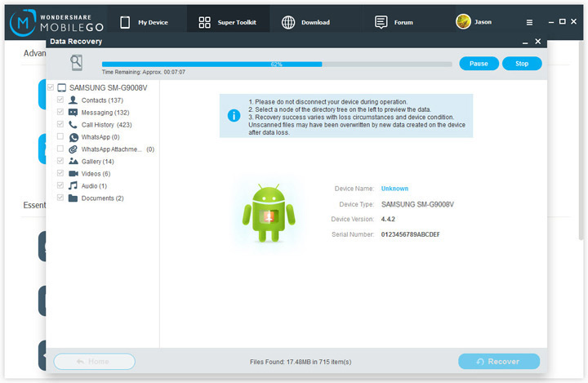Click the Contacts person icon
Screen dimensions: 588x383
pyautogui.click(x=73, y=100)
